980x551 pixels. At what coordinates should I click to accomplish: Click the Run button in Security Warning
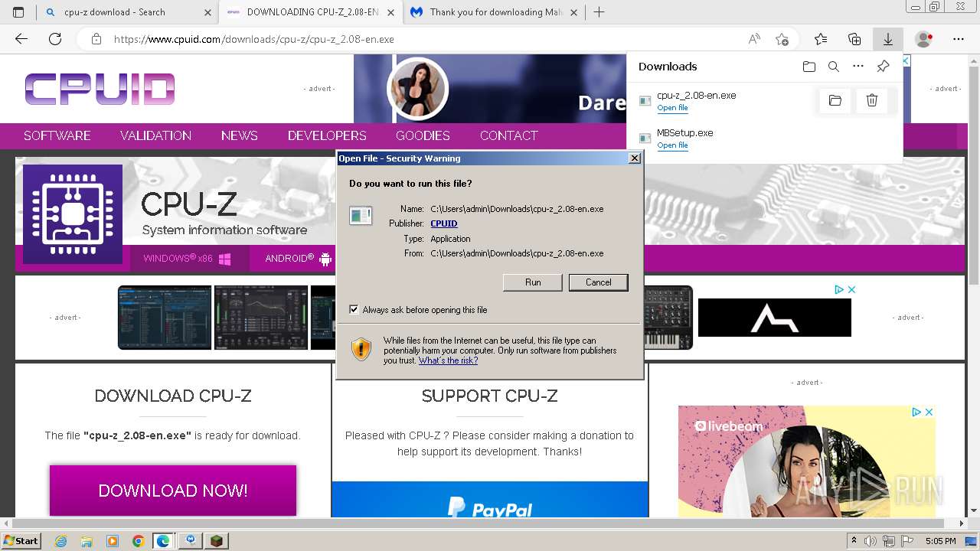pos(533,282)
